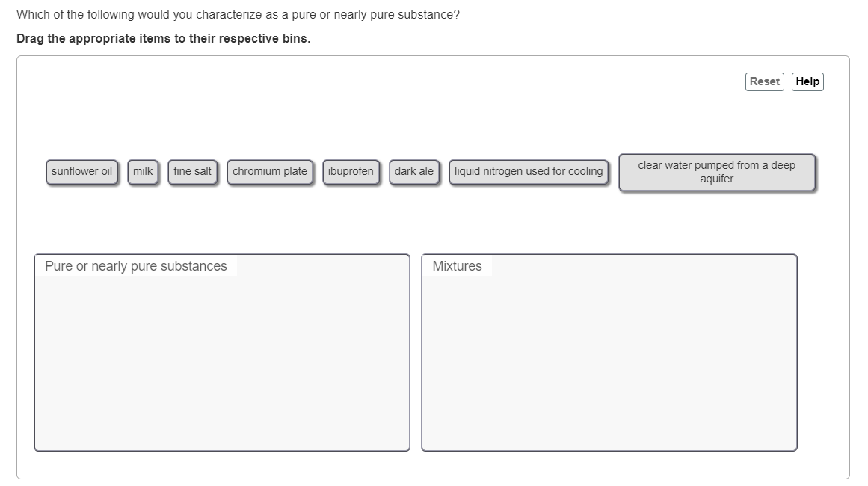This screenshot has width=868, height=486.
Task: Click the Pure or nearly pure substances label
Action: (x=136, y=266)
